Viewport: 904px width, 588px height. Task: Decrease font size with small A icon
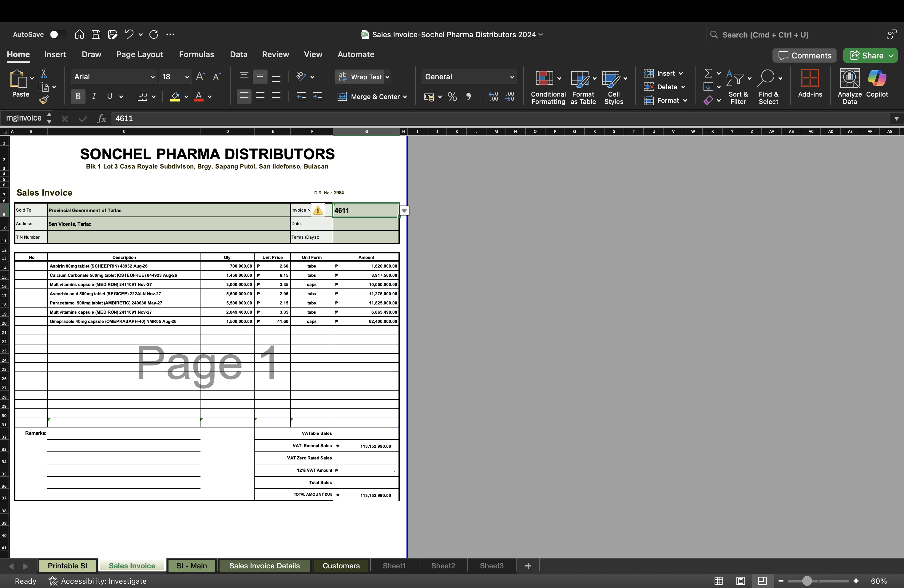coord(217,77)
